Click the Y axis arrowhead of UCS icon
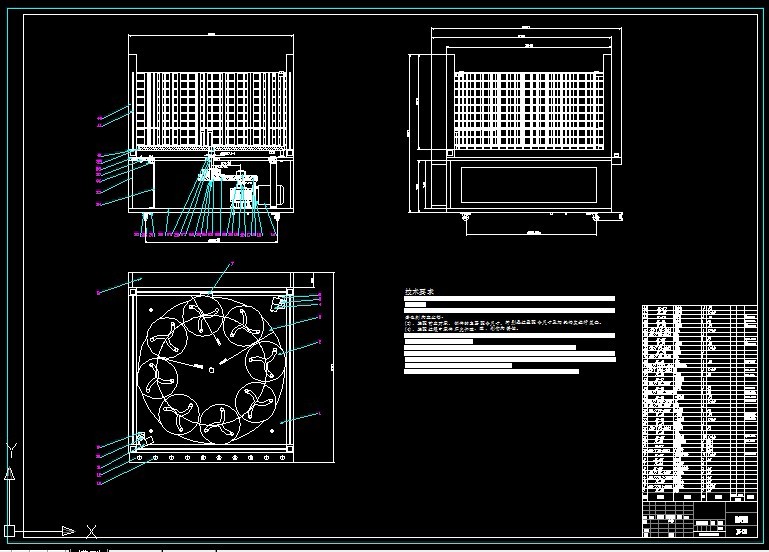 click(9, 474)
